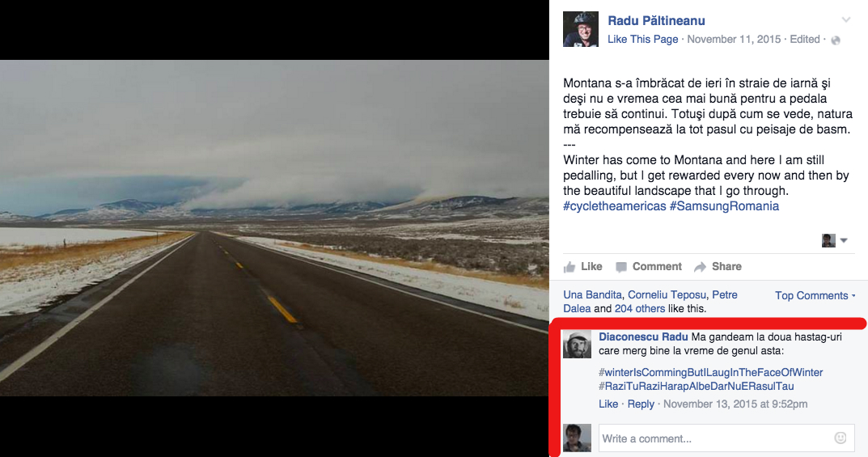
Task: Reply to Diaconescu Radu's comment
Action: [641, 404]
